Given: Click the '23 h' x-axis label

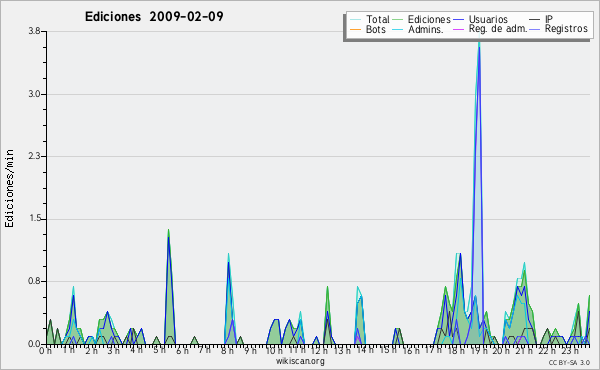Looking at the screenshot, I should click(x=569, y=350).
